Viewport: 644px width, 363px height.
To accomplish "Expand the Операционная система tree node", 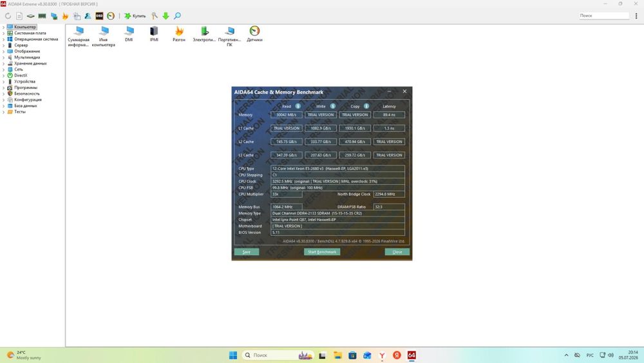I will point(3,39).
